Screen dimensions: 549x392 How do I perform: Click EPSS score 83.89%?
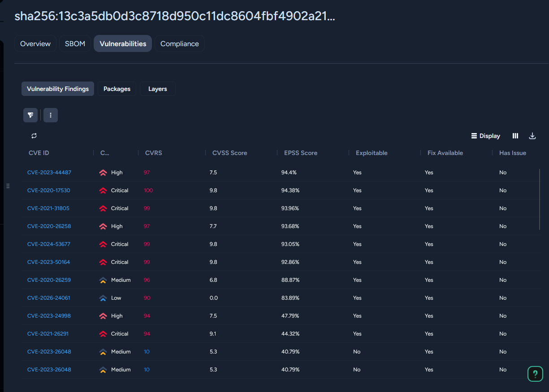290,298
